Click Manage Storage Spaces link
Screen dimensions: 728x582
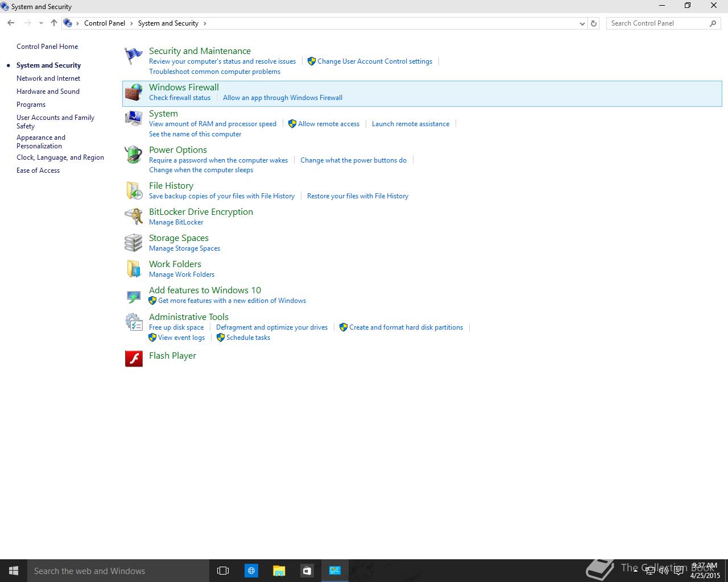pos(184,248)
